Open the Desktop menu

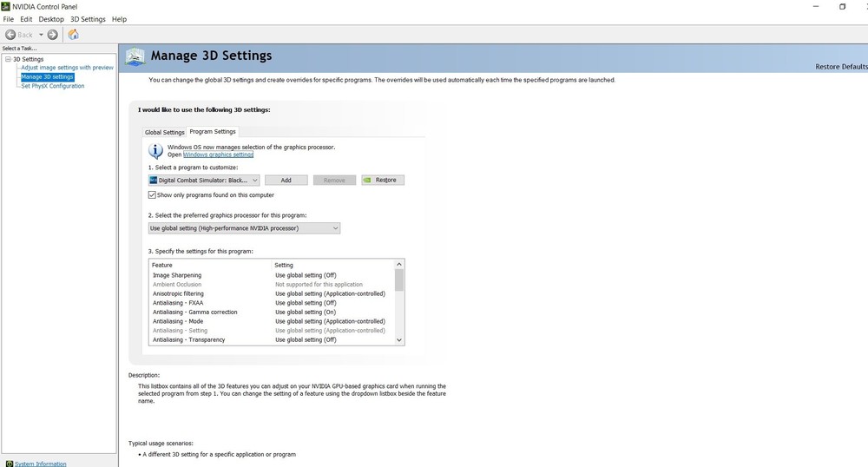[x=51, y=19]
